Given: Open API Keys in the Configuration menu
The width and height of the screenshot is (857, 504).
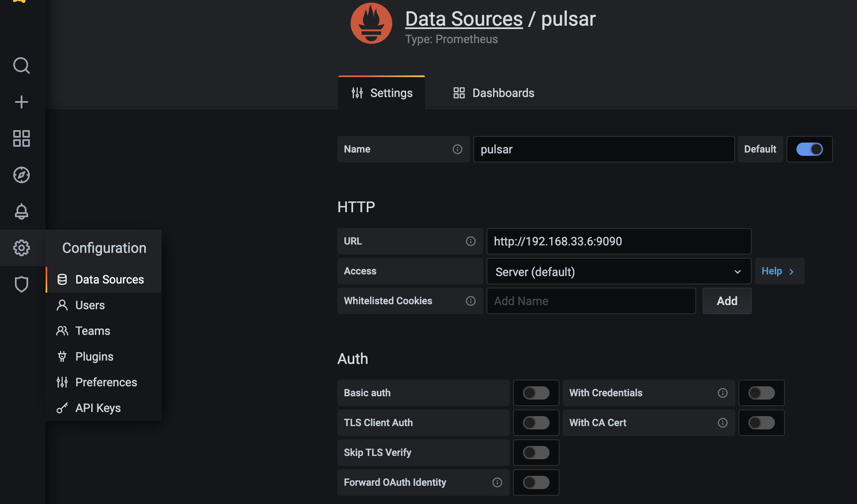Looking at the screenshot, I should 104,408.
